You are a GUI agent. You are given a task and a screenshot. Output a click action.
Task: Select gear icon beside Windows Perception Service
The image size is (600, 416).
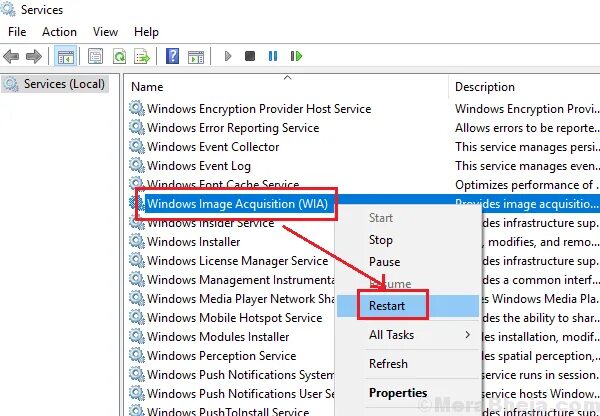[137, 356]
